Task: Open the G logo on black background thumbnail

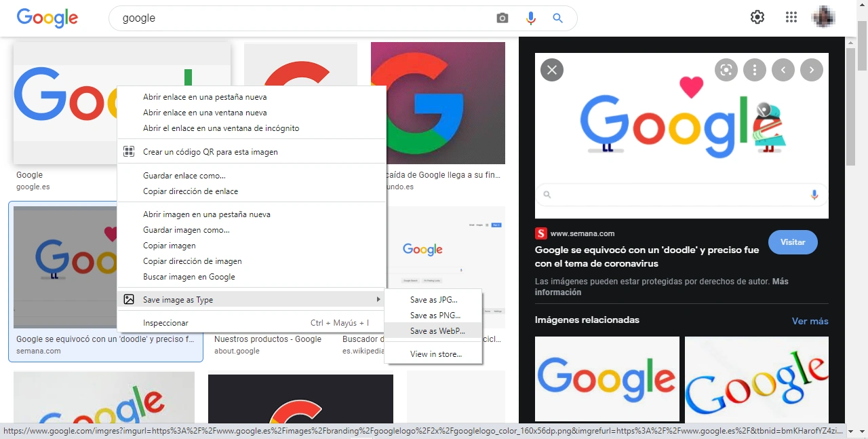Action: click(x=300, y=400)
